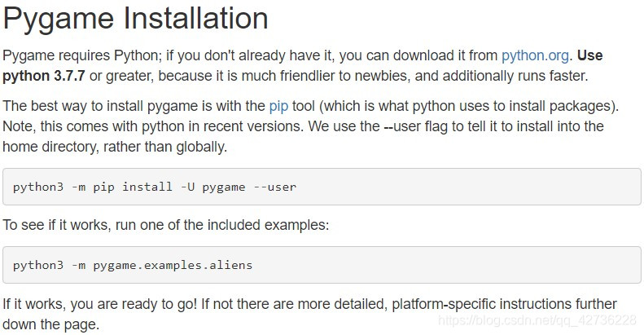Open the python.org download link
The height and width of the screenshot is (335, 644).
[535, 55]
